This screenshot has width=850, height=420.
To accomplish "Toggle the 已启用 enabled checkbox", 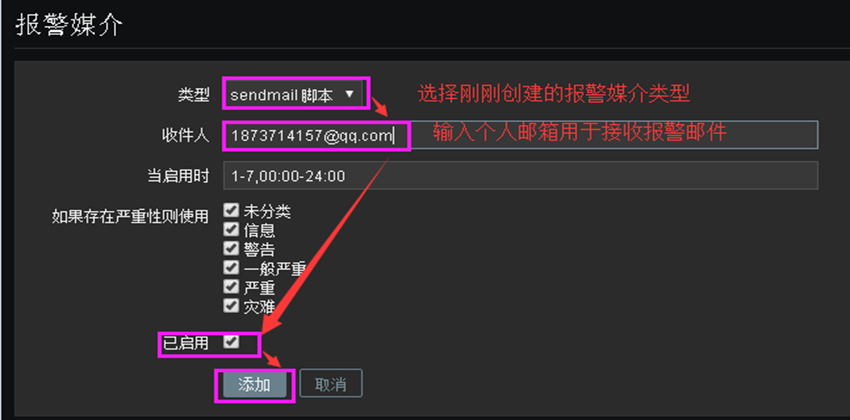I will point(231,341).
